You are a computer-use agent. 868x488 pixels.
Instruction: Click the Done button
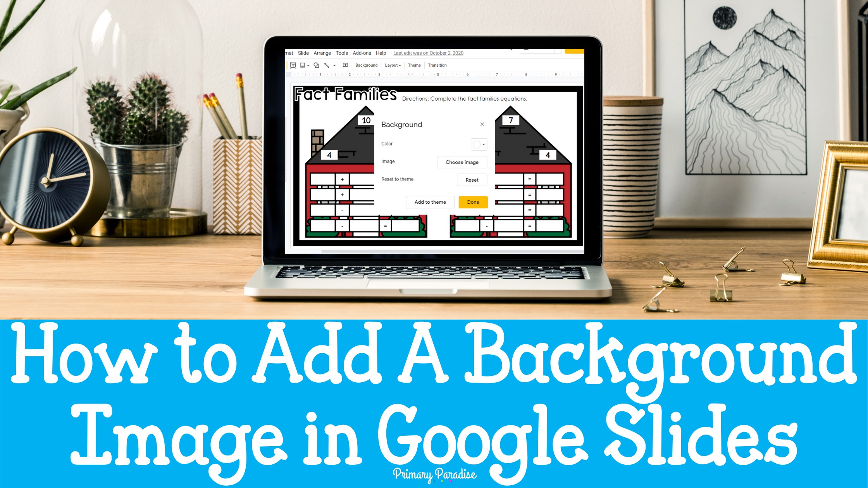pos(473,202)
